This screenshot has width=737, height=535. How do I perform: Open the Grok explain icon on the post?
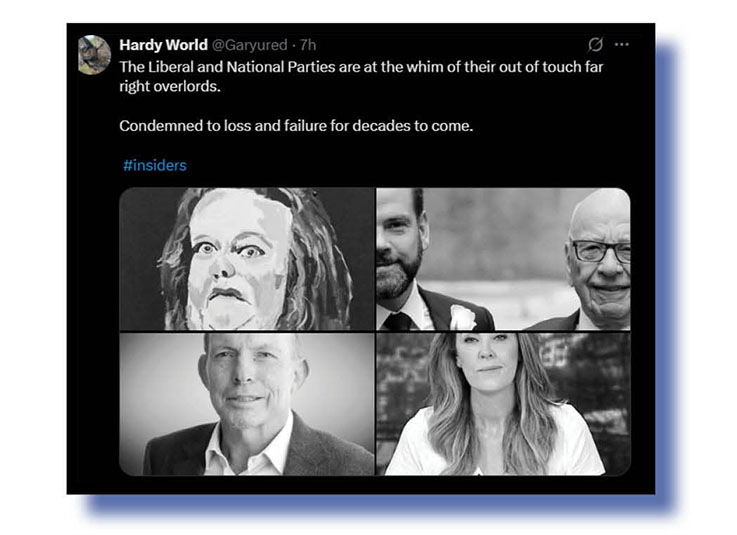(595, 45)
